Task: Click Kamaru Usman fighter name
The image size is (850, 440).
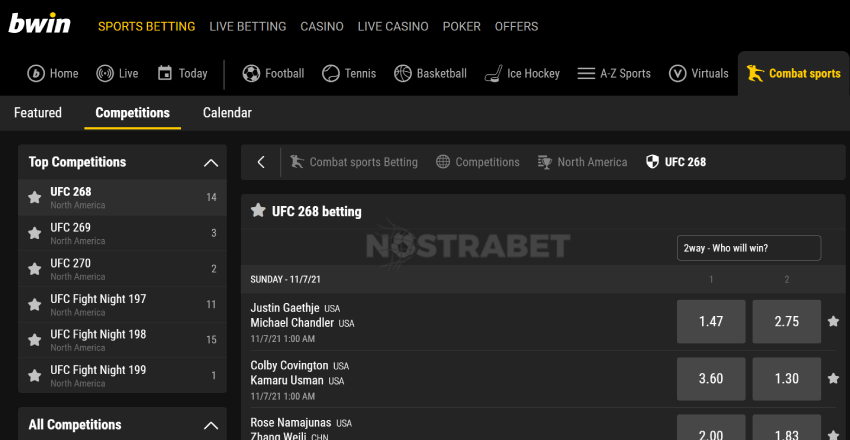Action: (287, 380)
